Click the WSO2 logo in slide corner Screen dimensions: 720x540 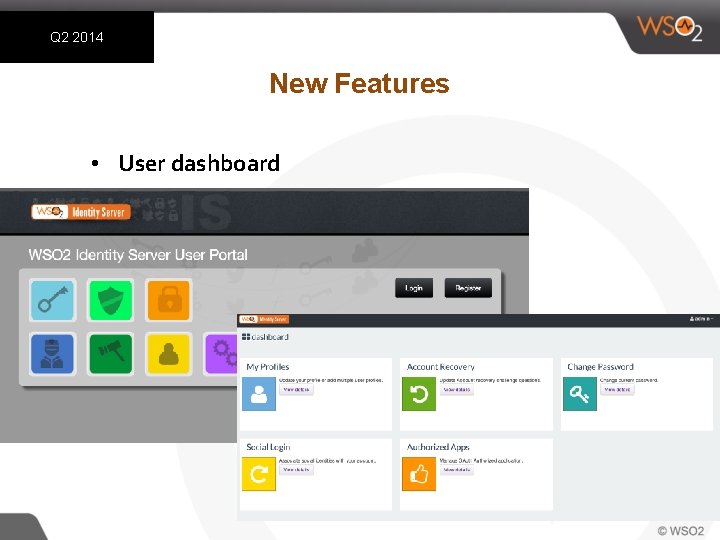click(669, 28)
